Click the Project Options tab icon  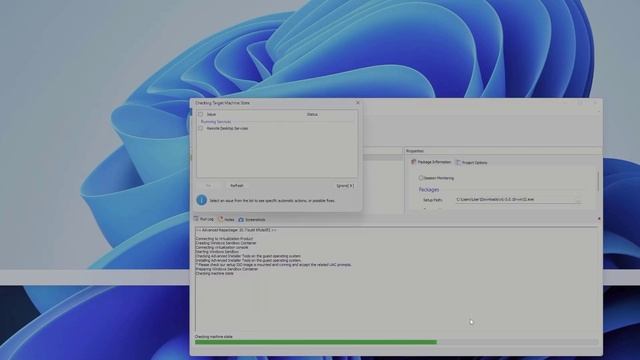pyautogui.click(x=458, y=162)
